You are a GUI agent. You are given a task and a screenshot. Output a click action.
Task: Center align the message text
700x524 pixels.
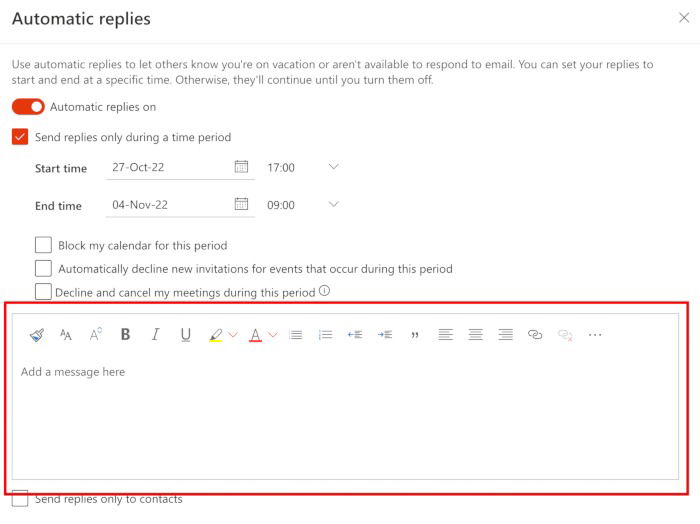476,335
